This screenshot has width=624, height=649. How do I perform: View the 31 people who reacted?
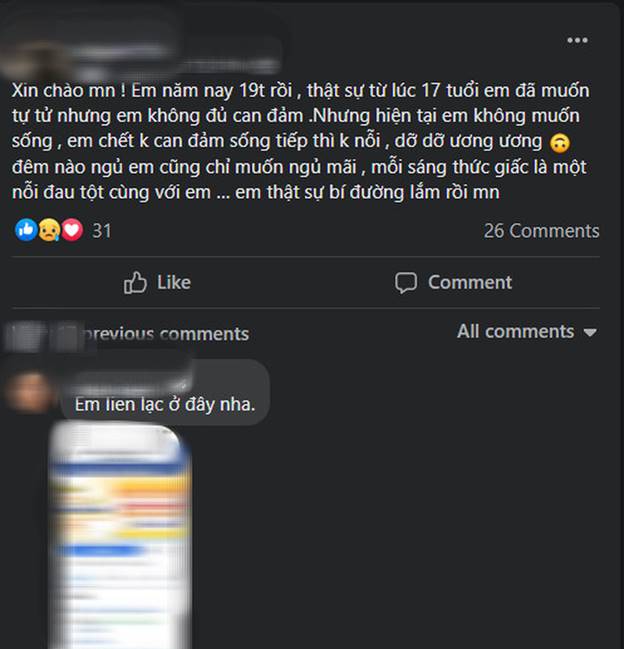point(102,231)
